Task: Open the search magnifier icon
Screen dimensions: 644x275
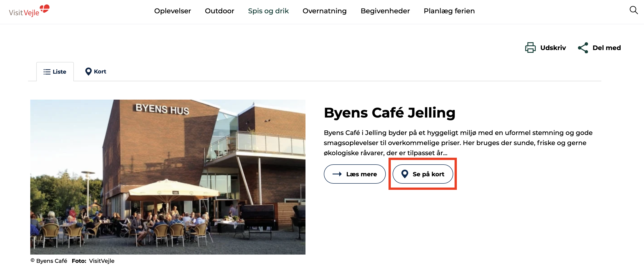Action: [633, 10]
